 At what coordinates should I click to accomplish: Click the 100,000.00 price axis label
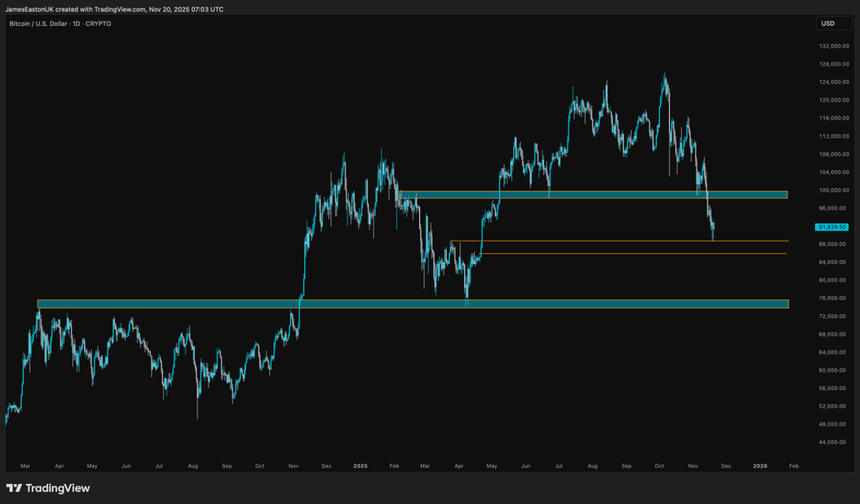(832, 190)
